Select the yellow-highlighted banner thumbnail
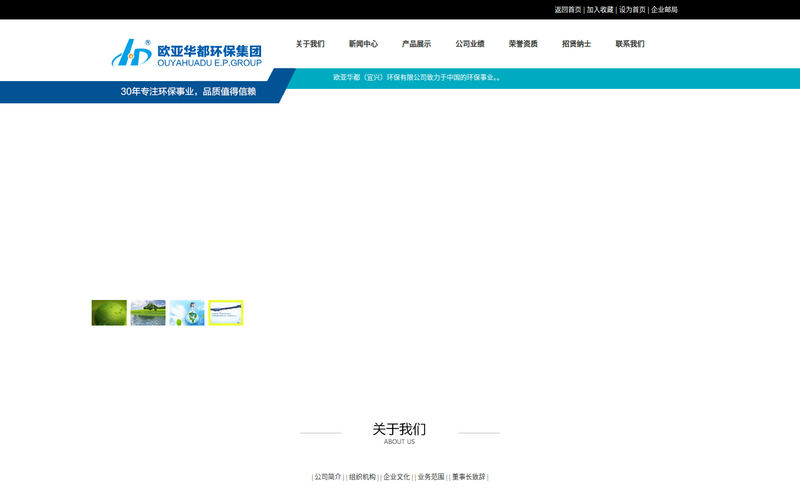This screenshot has height=500, width=800. click(226, 313)
